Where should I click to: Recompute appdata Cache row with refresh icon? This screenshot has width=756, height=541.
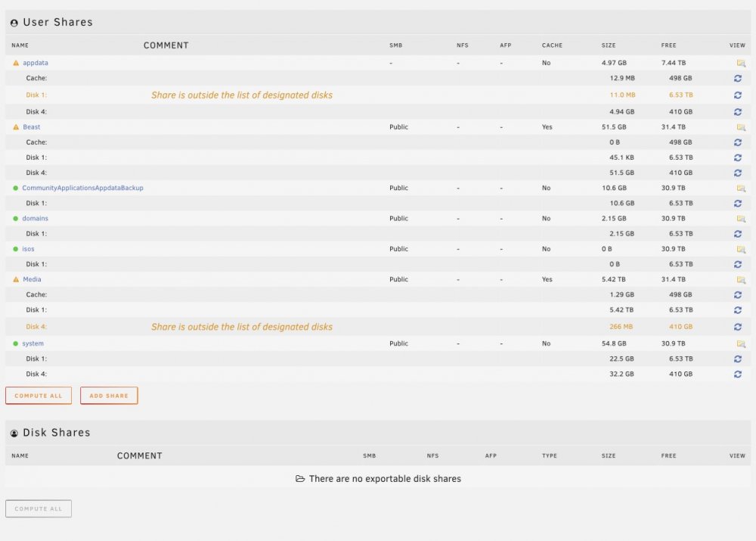pyautogui.click(x=738, y=78)
